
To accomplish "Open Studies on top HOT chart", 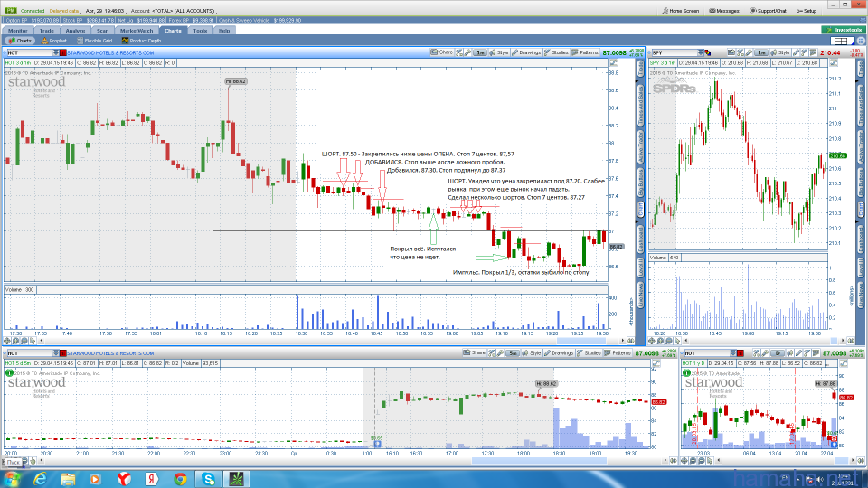I will (556, 52).
